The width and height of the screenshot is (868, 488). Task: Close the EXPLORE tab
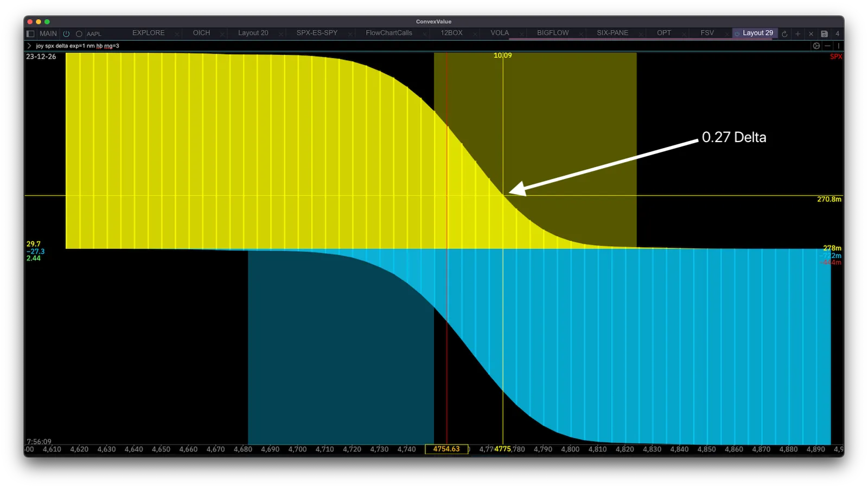pyautogui.click(x=177, y=34)
